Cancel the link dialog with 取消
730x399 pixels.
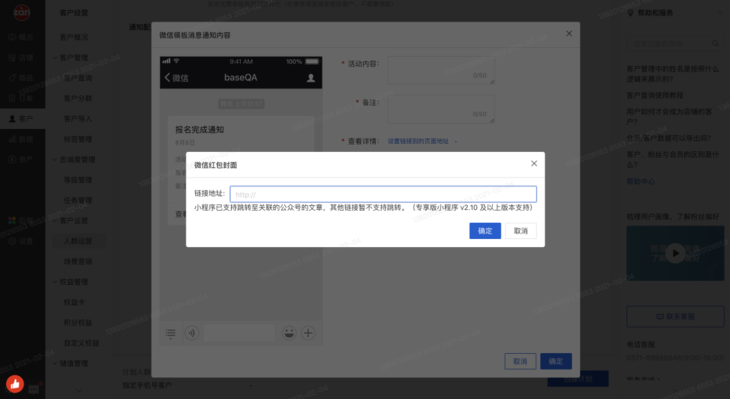pyautogui.click(x=520, y=231)
